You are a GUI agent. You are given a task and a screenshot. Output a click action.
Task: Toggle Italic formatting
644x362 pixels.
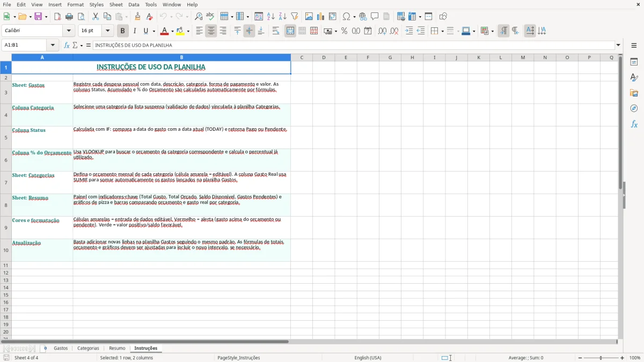coord(135,31)
